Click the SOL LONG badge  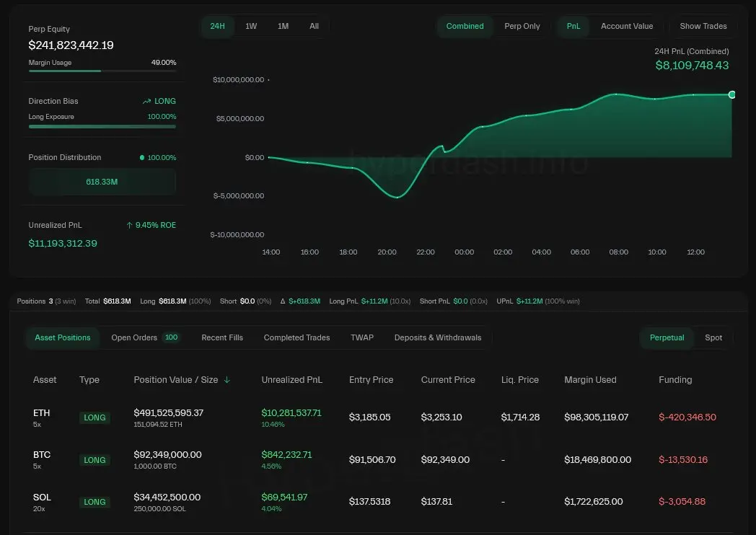pyautogui.click(x=94, y=502)
